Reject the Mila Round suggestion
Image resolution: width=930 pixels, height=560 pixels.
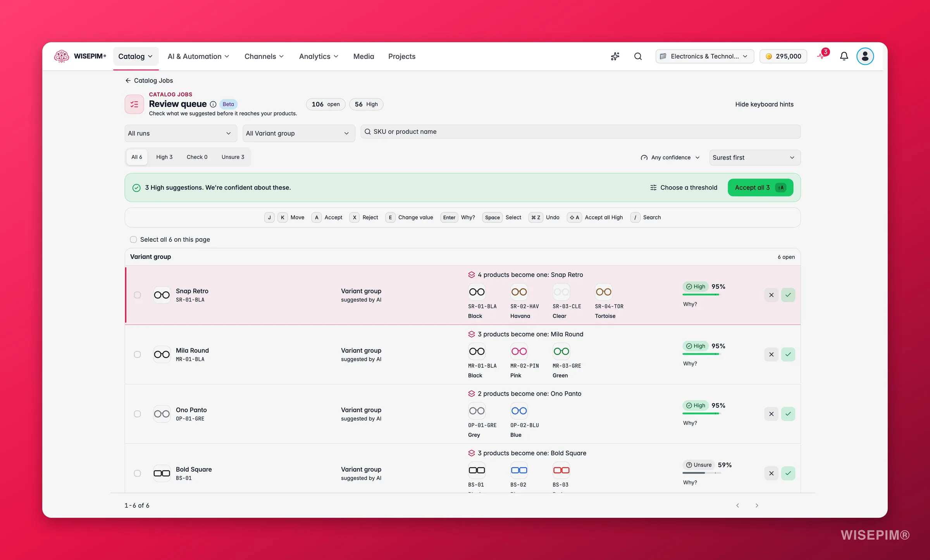771,354
